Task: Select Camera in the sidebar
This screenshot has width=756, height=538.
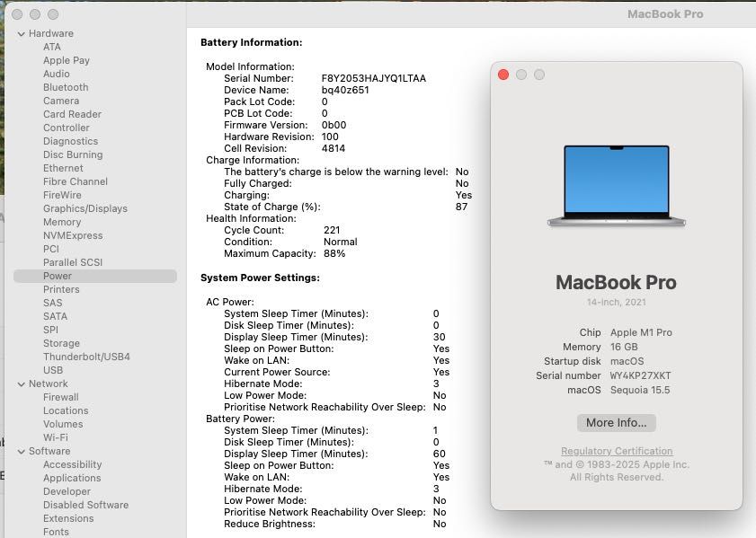Action: [x=61, y=101]
